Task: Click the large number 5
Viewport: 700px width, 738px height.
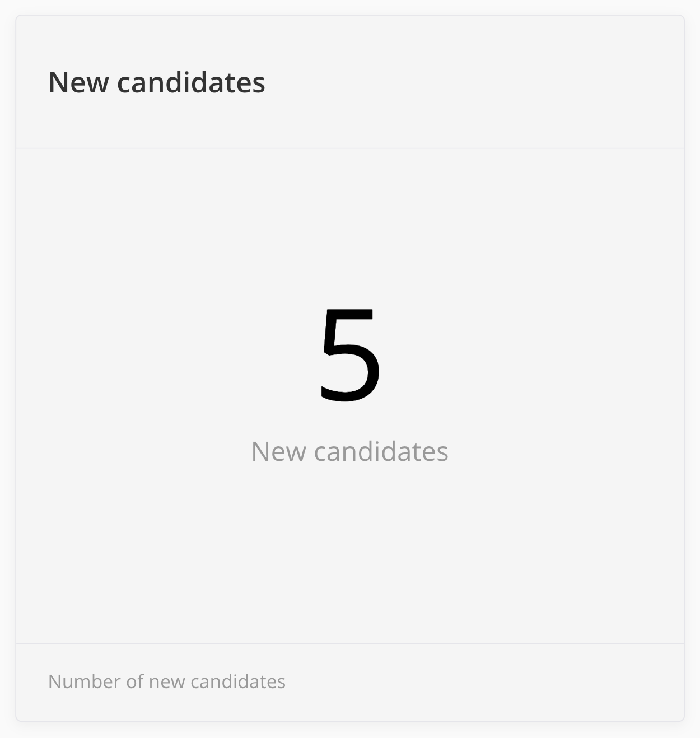Action: [x=350, y=354]
